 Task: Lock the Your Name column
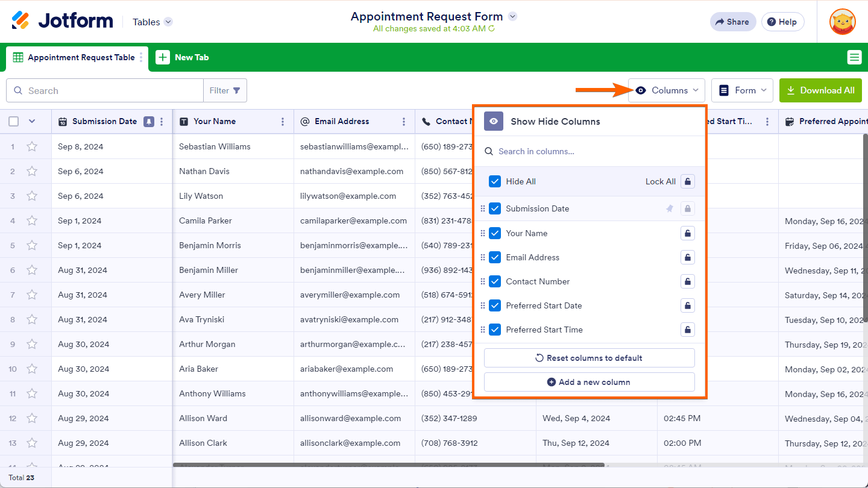click(x=688, y=233)
